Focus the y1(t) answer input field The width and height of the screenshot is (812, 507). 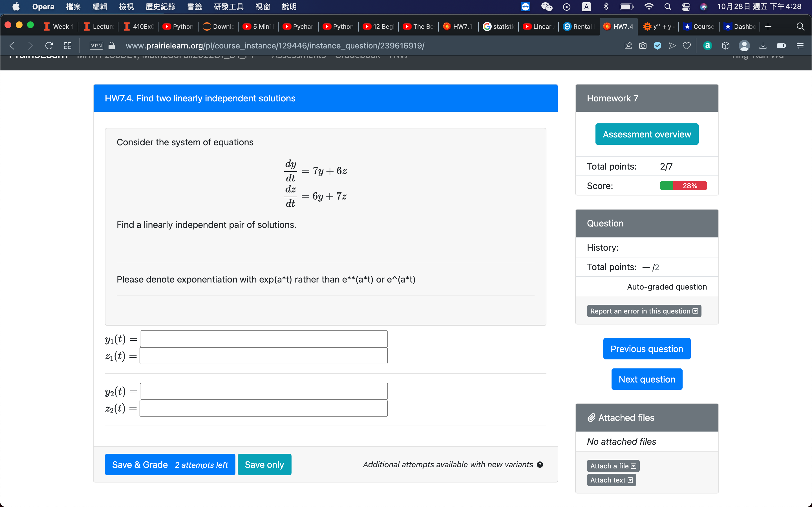tap(263, 339)
